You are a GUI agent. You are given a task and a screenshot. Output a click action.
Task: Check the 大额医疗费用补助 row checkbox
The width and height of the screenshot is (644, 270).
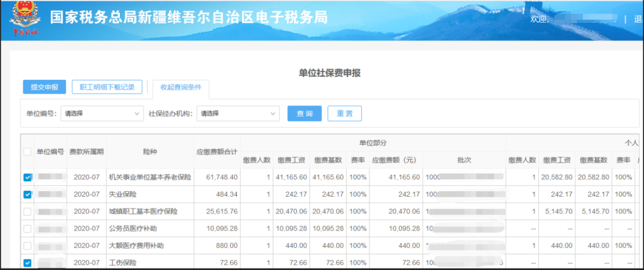(x=27, y=246)
